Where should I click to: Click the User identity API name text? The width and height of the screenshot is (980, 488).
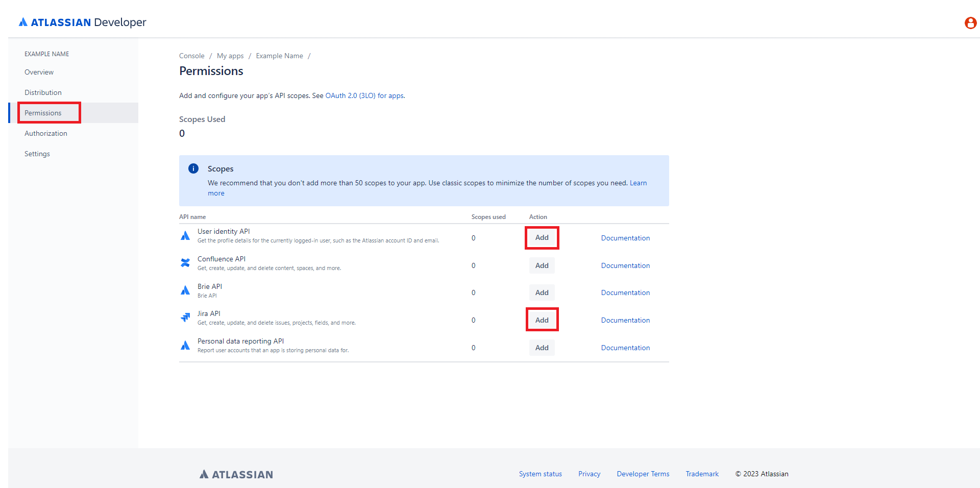click(224, 231)
